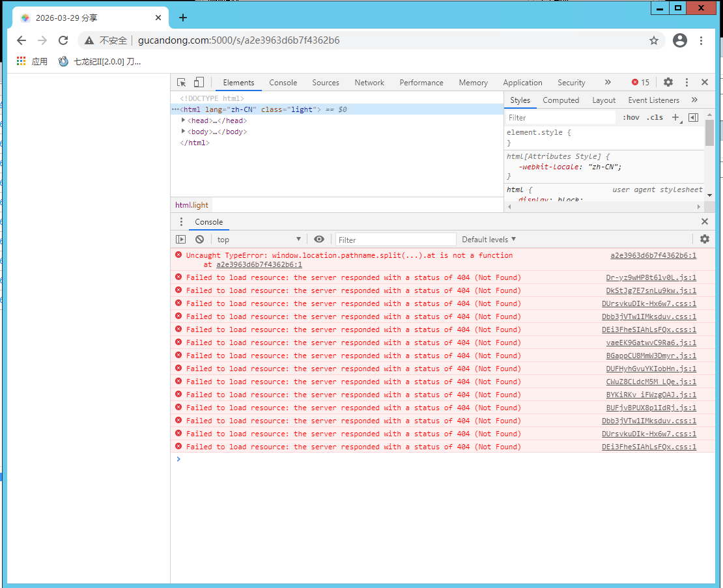
Task: Open DevTools settings gear
Action: 668,83
